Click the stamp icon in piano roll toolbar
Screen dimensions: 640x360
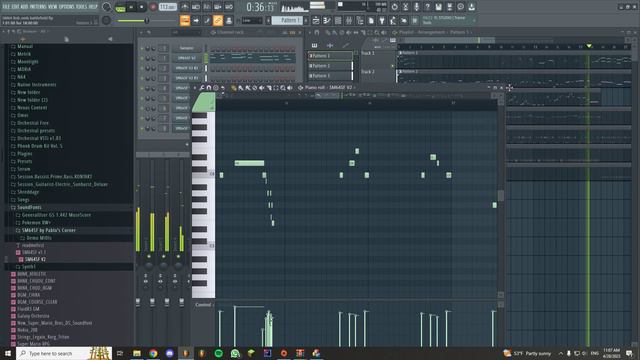216,88
